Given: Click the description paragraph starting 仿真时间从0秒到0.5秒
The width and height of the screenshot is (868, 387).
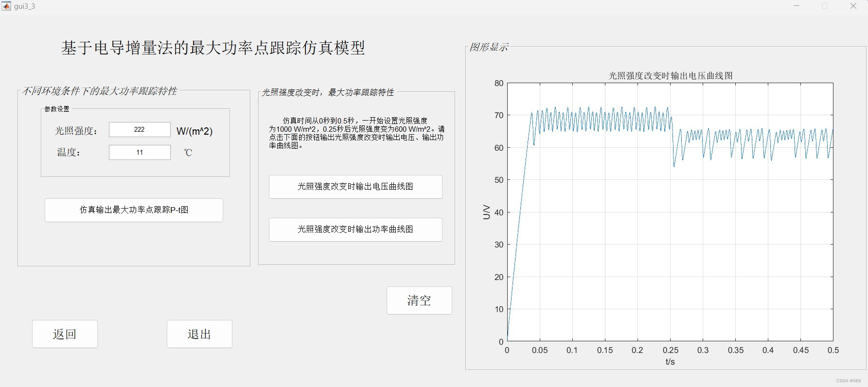Looking at the screenshot, I should click(x=357, y=133).
